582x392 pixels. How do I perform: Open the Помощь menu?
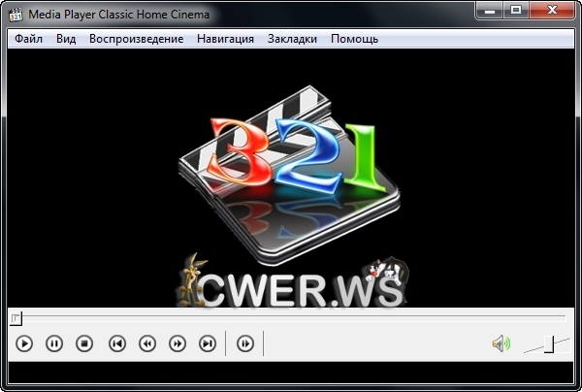pyautogui.click(x=354, y=39)
